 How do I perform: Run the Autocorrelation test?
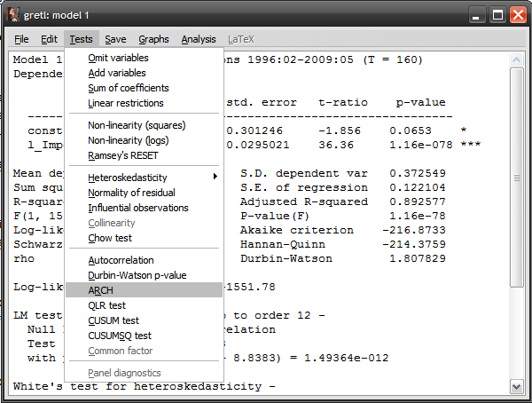point(121,260)
